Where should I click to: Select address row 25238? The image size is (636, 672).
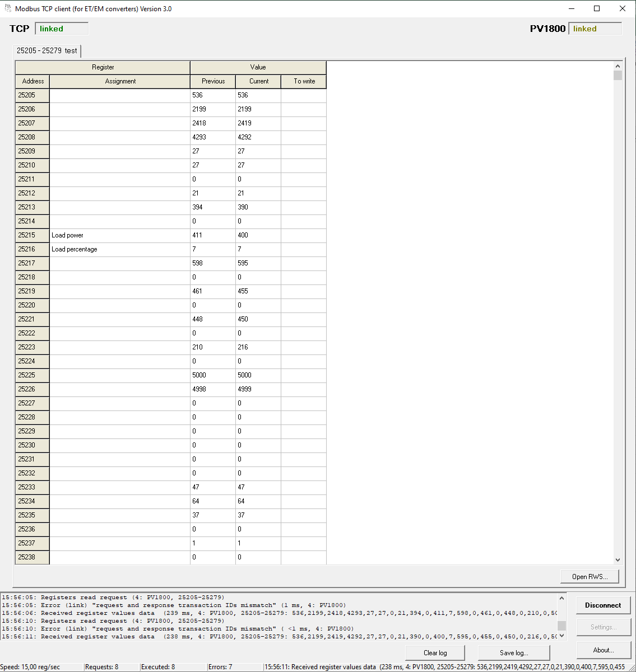pos(33,557)
